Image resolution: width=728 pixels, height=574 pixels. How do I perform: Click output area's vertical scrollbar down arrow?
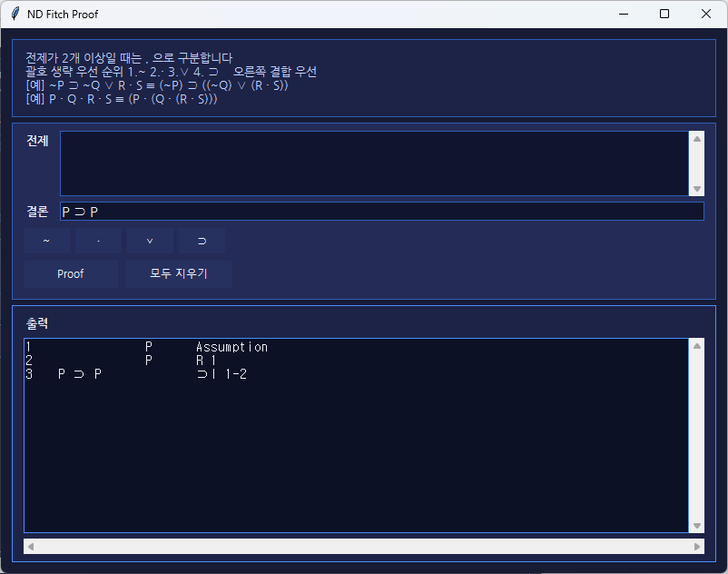coord(696,526)
